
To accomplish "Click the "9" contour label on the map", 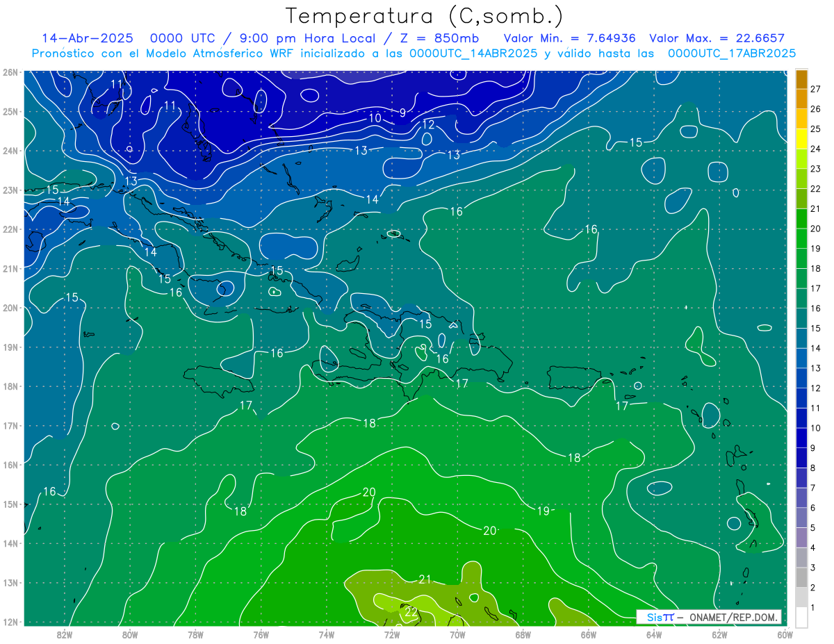I will [x=402, y=113].
